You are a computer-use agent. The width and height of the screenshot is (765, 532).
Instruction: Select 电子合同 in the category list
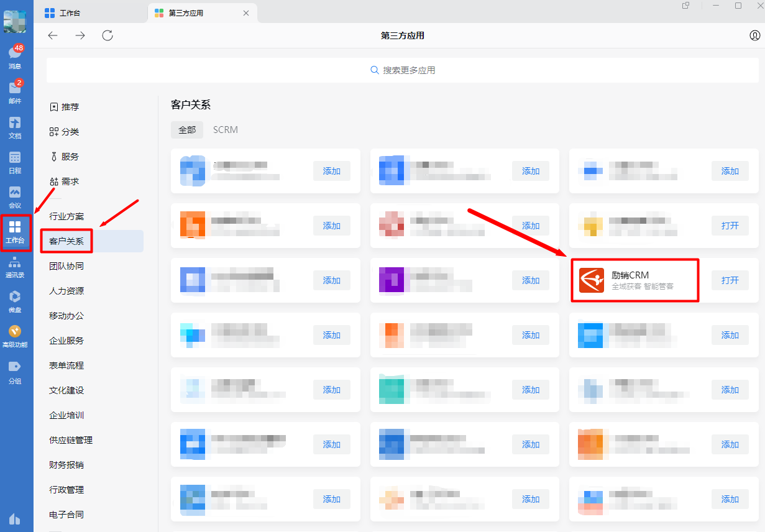pyautogui.click(x=66, y=514)
